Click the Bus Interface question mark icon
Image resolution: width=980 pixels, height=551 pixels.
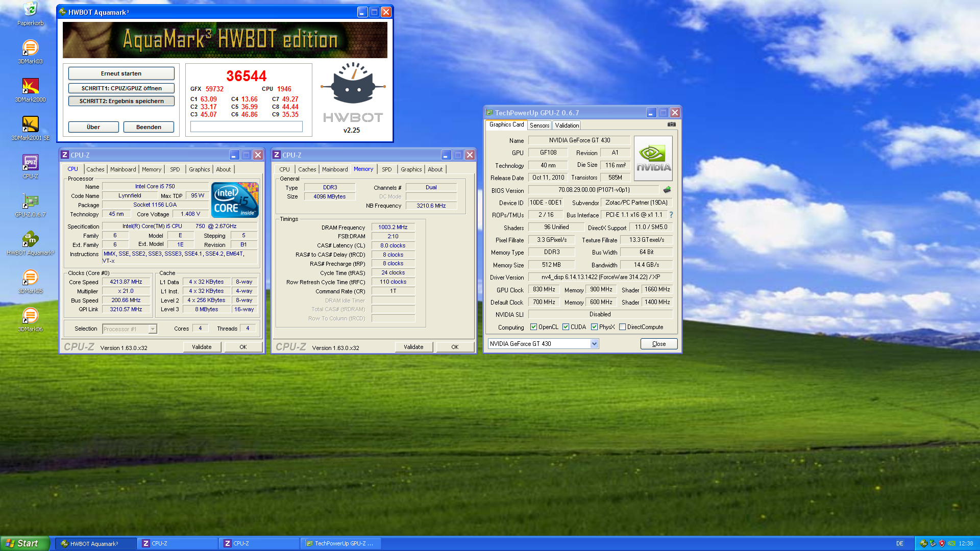coord(671,215)
